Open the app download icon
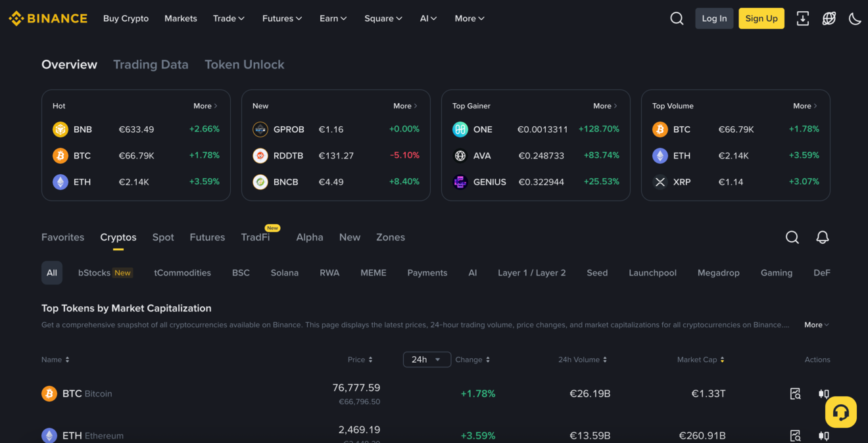868x443 pixels. pos(803,18)
